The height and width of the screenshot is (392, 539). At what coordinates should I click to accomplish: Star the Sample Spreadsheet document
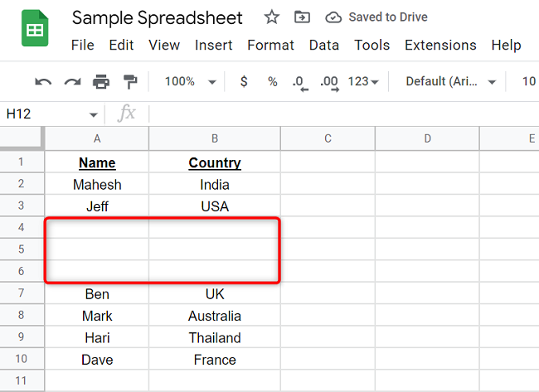[x=271, y=17]
